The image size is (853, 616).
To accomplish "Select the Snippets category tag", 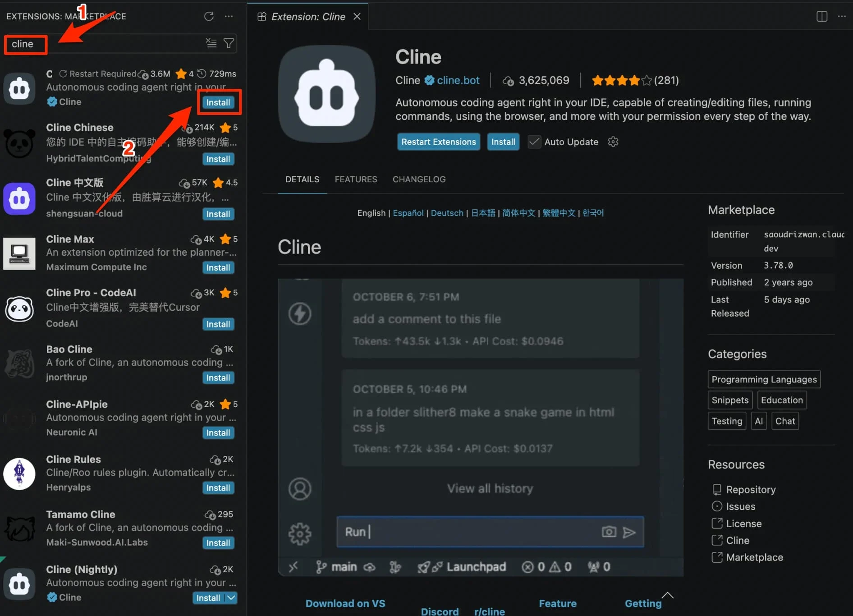I will click(730, 400).
